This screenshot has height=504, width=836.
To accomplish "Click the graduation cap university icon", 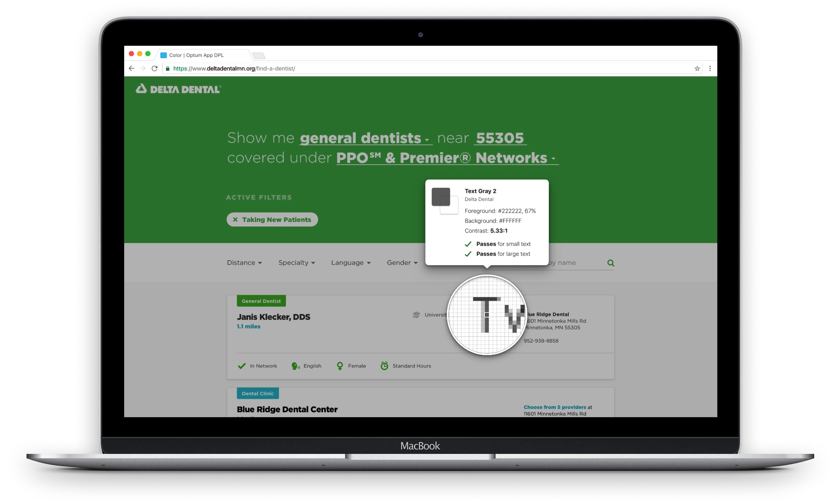I will coord(416,315).
